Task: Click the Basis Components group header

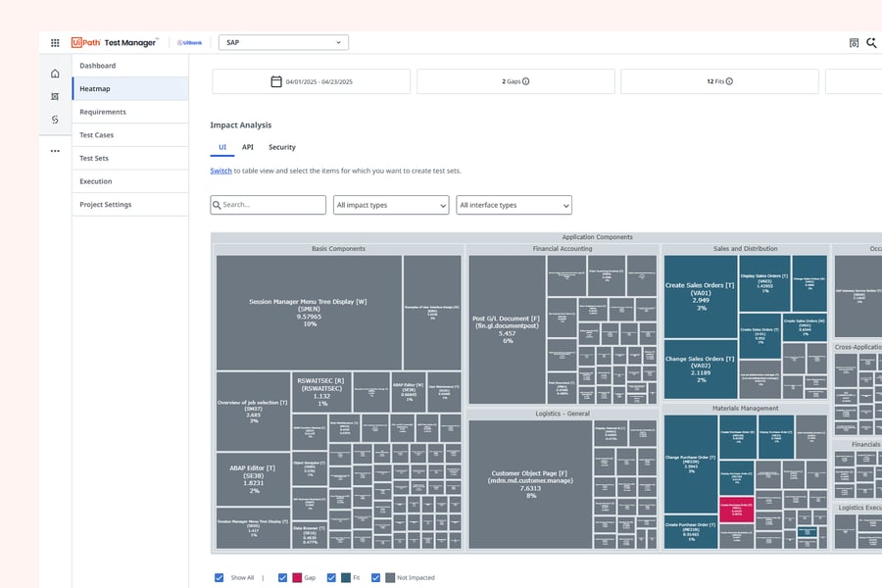Action: click(339, 249)
